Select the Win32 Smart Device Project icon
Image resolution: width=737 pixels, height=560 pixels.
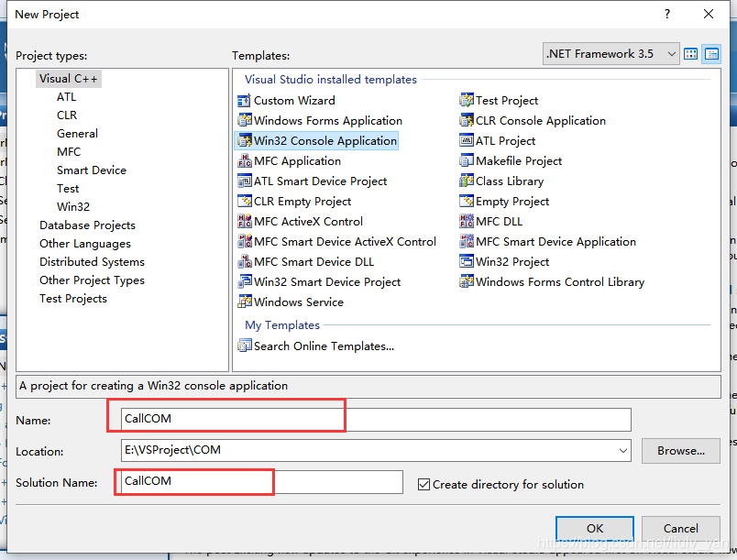tap(245, 282)
